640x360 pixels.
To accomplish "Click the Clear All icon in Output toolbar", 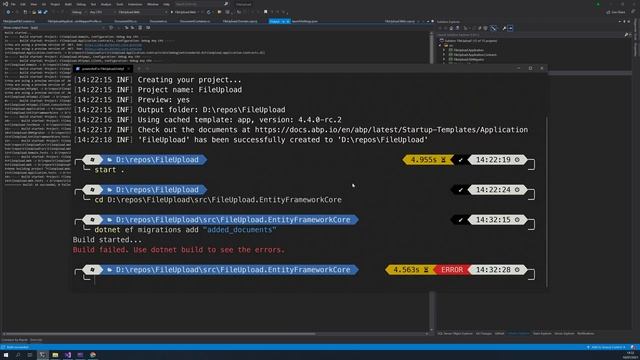I will tap(140, 27).
